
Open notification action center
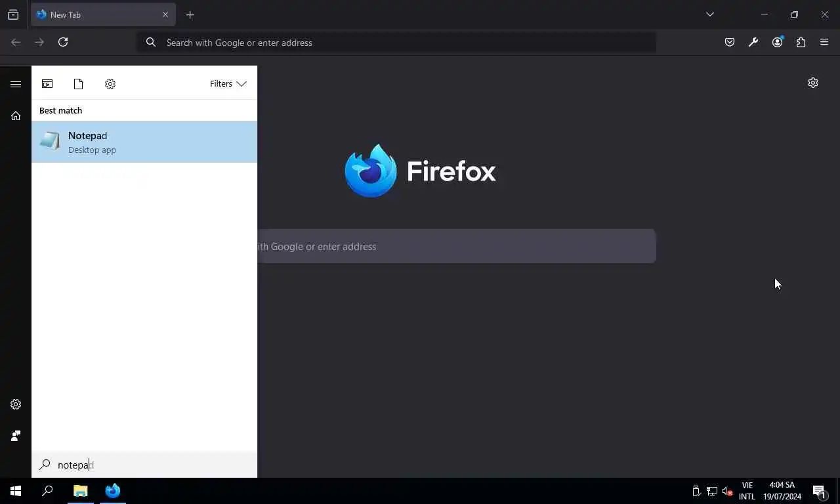pyautogui.click(x=820, y=491)
